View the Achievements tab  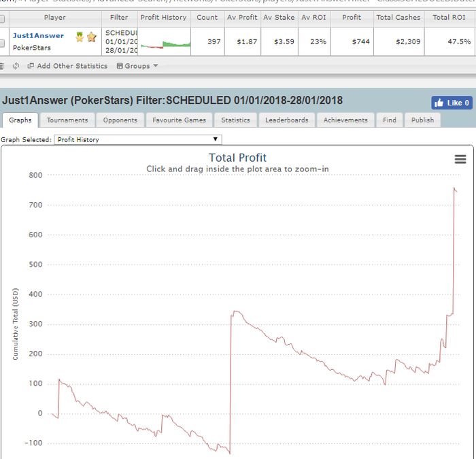[345, 120]
